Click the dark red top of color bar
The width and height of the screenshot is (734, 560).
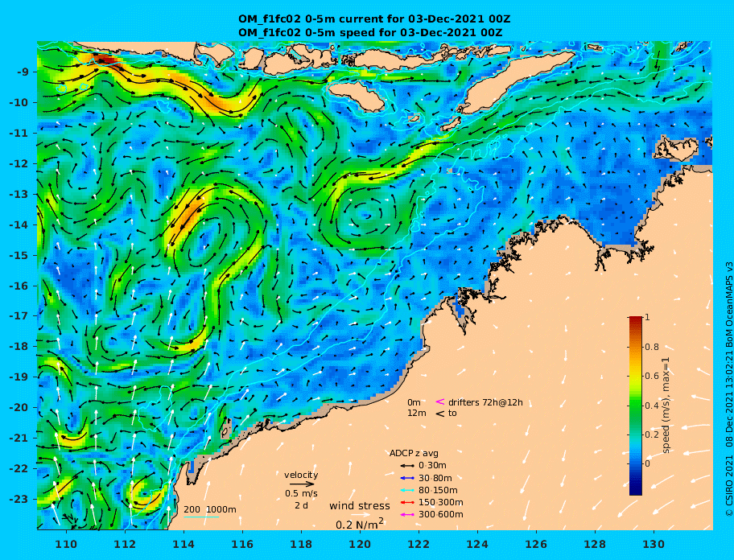tap(636, 320)
